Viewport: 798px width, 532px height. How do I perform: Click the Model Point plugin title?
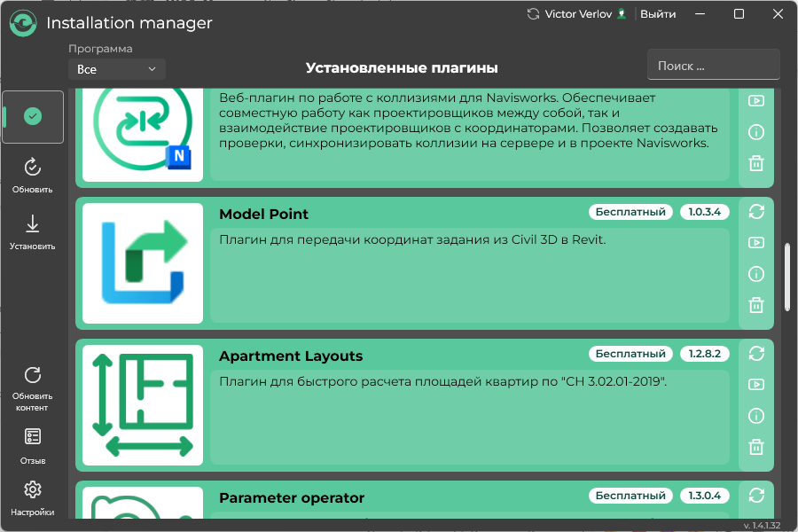[263, 215]
